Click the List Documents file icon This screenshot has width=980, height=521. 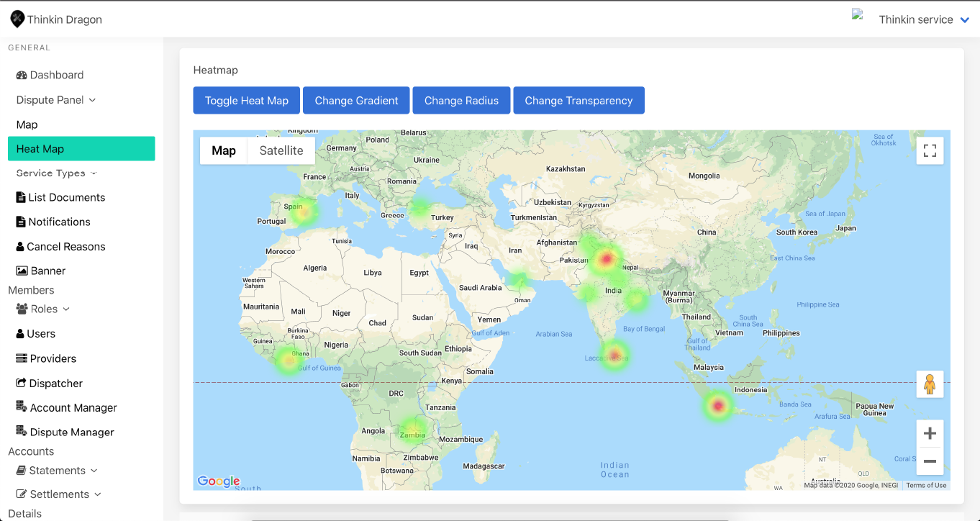21,197
